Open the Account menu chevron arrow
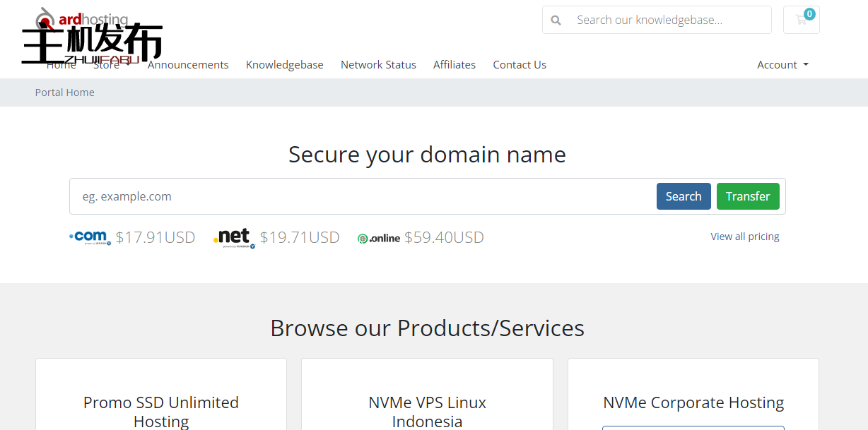868x430 pixels. (x=807, y=65)
